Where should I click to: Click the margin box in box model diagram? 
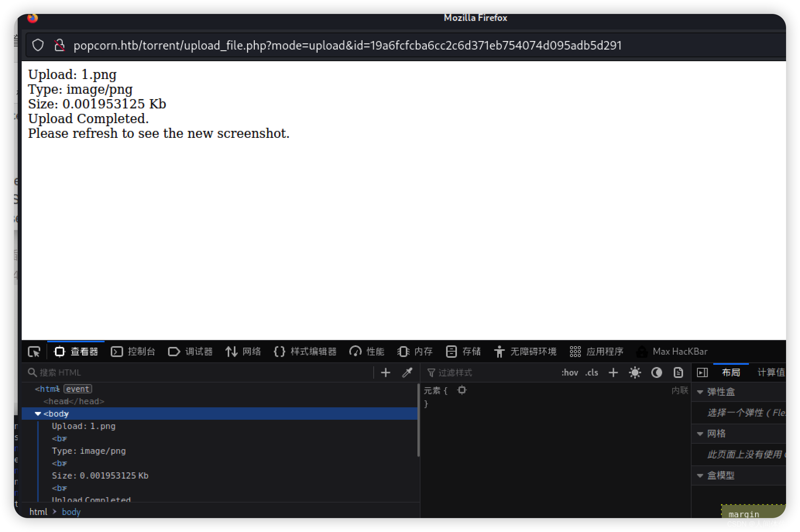pyautogui.click(x=753, y=511)
